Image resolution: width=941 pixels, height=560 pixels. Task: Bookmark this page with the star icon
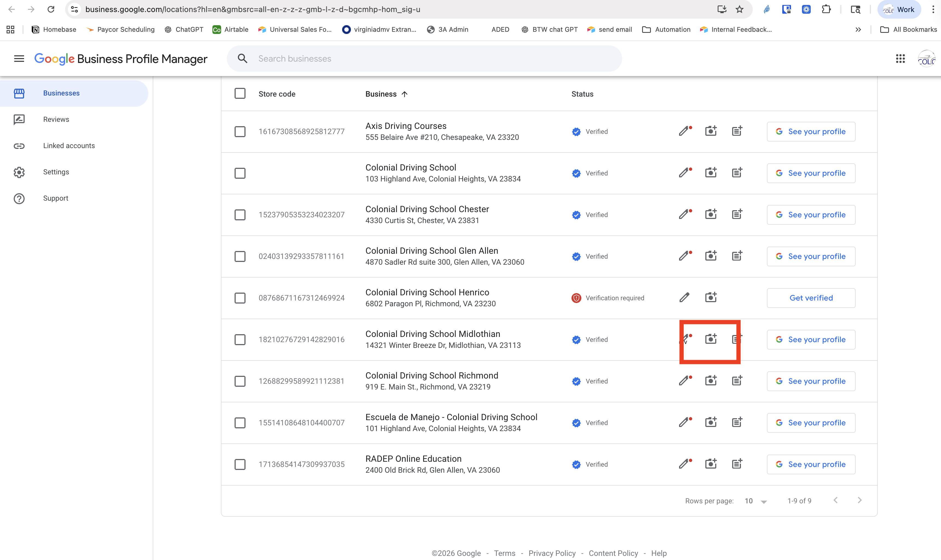739,9
